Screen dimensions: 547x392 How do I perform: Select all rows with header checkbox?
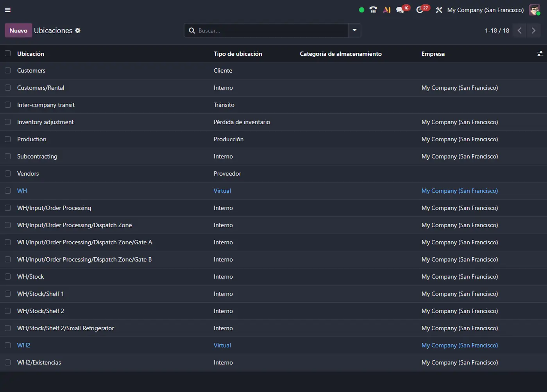point(8,53)
